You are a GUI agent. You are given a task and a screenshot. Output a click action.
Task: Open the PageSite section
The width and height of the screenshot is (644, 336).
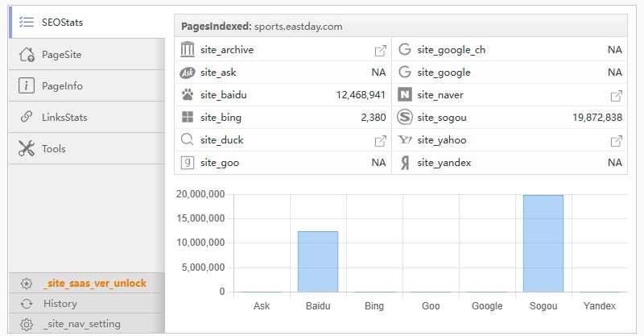point(87,54)
